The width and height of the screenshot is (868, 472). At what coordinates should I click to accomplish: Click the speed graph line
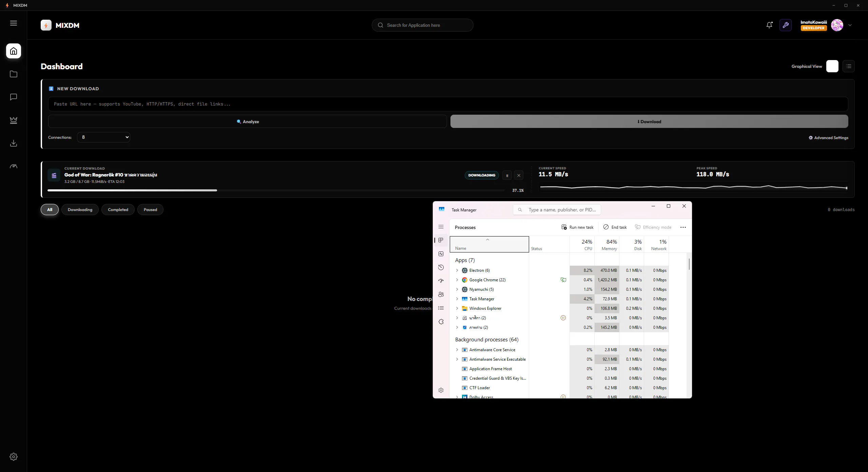coord(693,187)
